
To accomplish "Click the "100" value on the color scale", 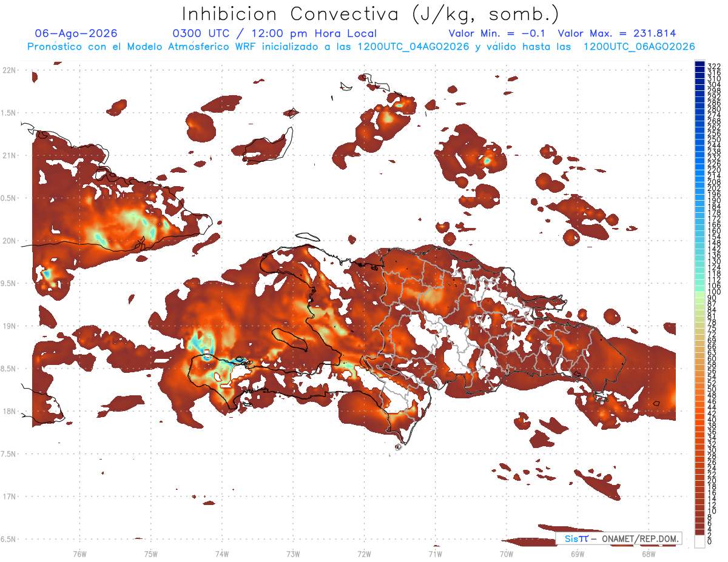I will pyautogui.click(x=713, y=292).
